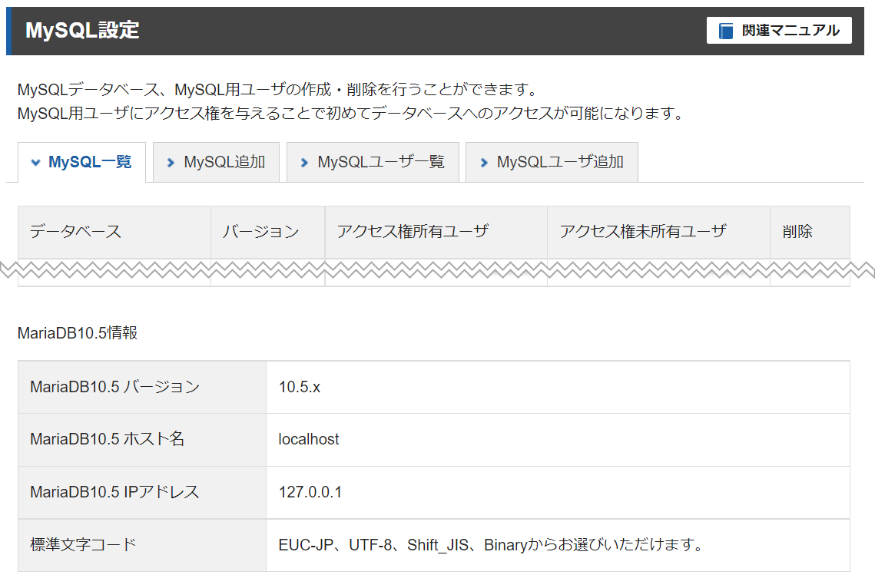
Task: Click the 標準文字コード label cell
Action: click(x=142, y=544)
